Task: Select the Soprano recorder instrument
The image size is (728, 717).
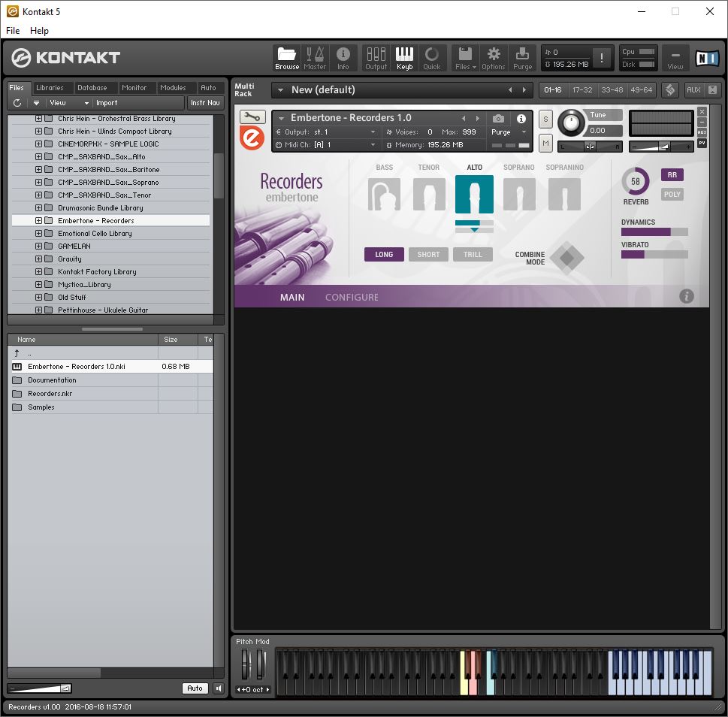Action: pyautogui.click(x=519, y=194)
